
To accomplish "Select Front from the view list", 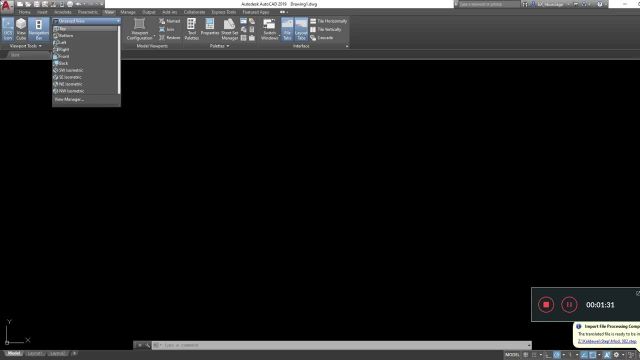I will tap(85, 56).
